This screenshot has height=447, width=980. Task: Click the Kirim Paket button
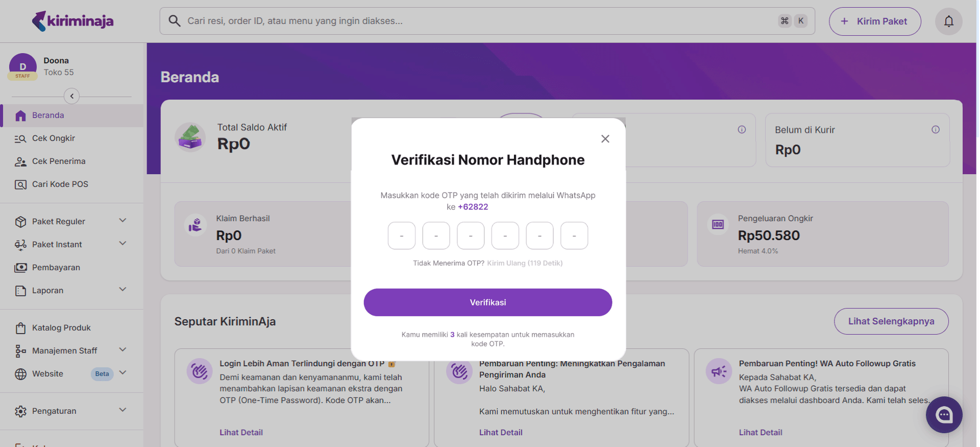[874, 21]
